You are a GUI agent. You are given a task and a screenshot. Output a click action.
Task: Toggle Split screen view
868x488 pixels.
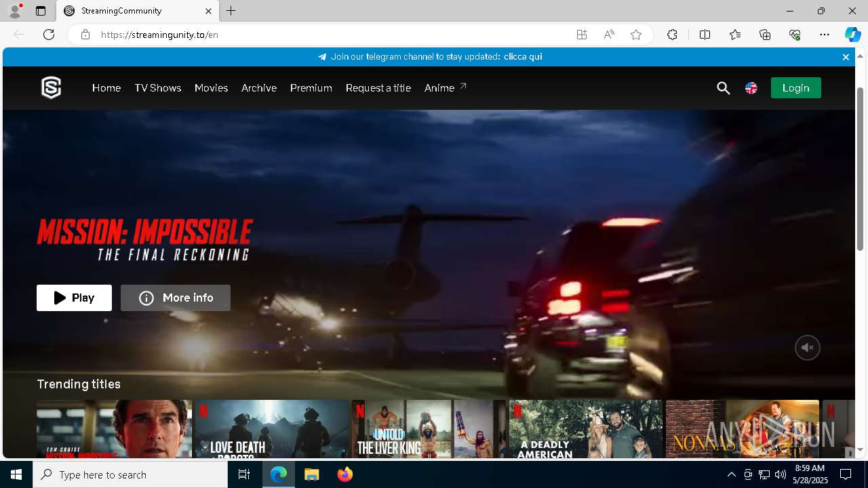705,35
